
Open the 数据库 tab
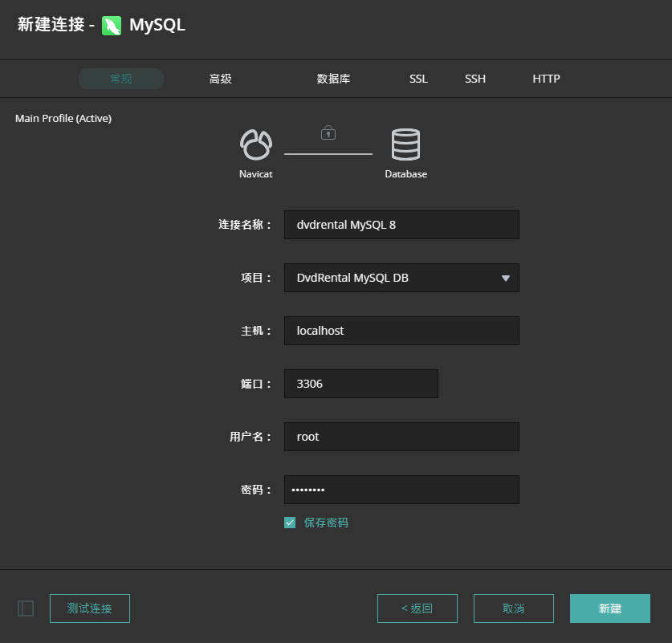[333, 79]
